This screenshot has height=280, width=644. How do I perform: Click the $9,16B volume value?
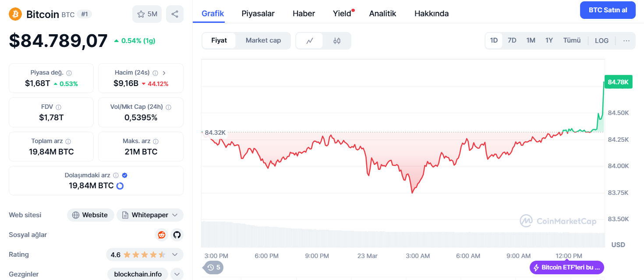126,83
